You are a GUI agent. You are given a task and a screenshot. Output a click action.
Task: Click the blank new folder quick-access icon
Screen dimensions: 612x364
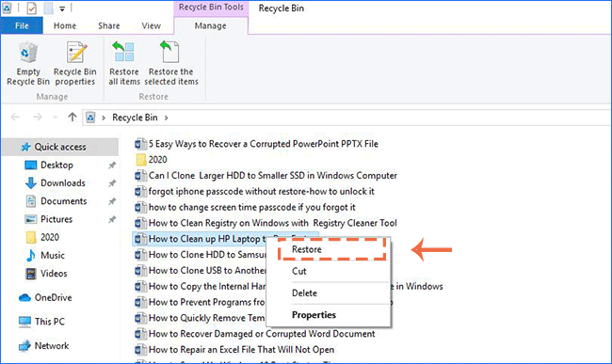48,8
